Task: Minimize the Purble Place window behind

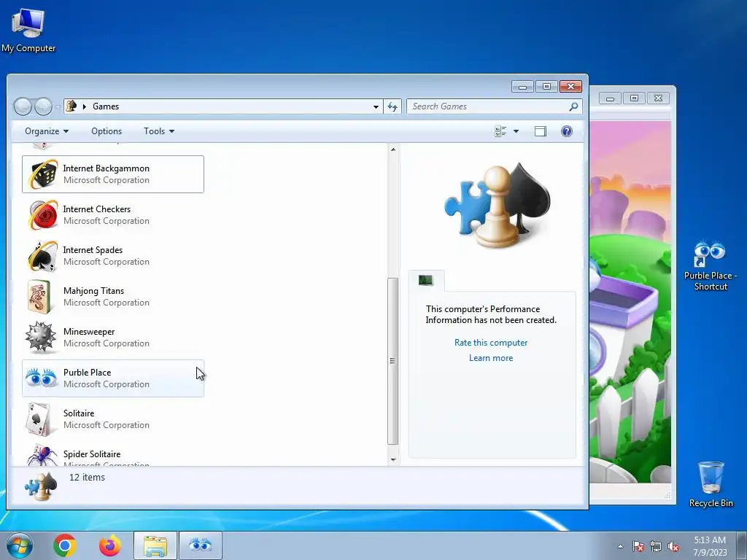Action: pyautogui.click(x=610, y=98)
